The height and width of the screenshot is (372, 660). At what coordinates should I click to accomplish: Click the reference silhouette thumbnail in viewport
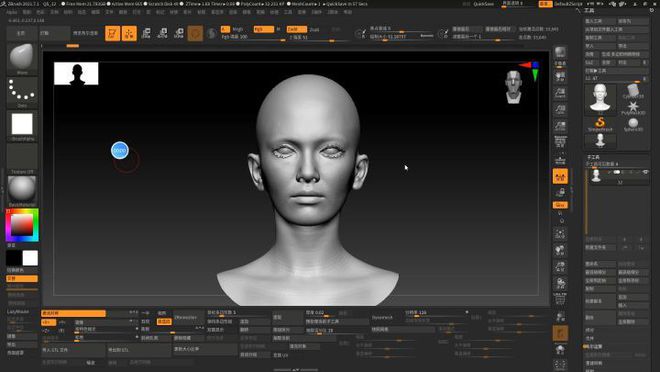click(76, 74)
